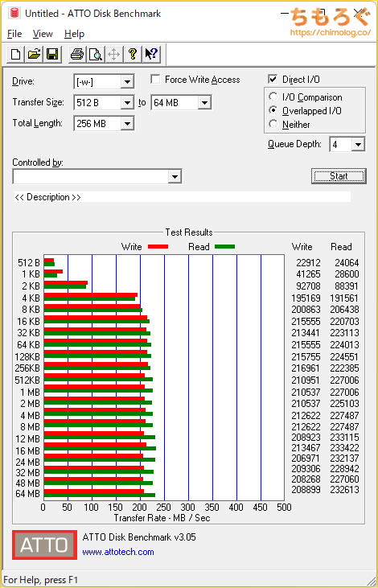Click the New file toolbar icon
378x588 pixels.
16,55
